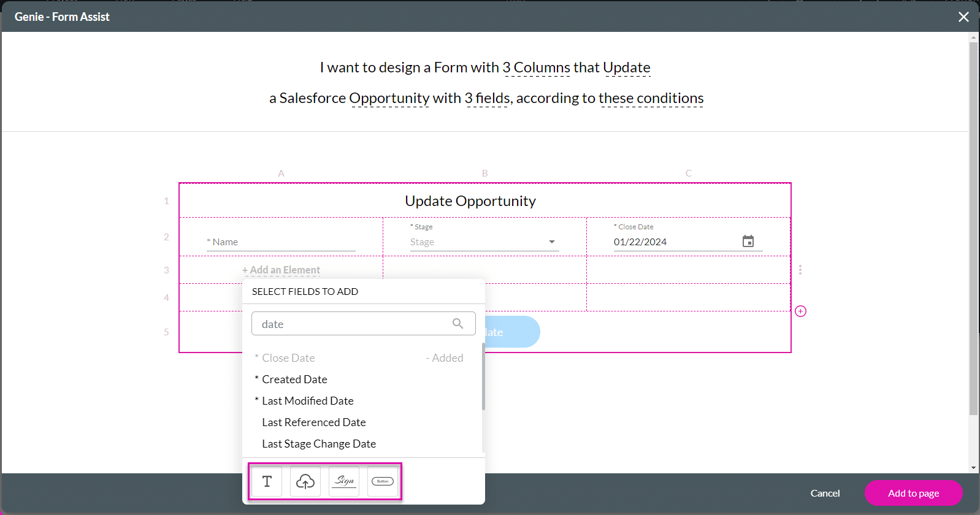Click the circled plus add-row icon
This screenshot has width=980, height=515.
tap(800, 311)
